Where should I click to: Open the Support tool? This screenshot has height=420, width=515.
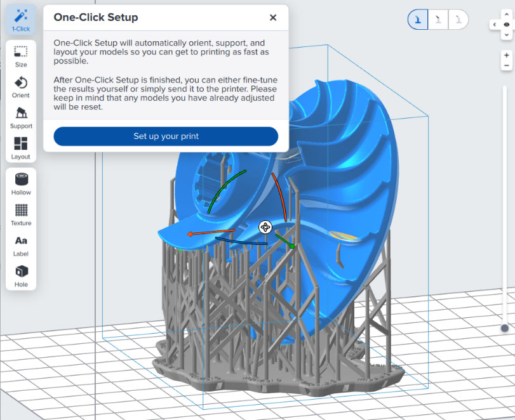pyautogui.click(x=21, y=117)
